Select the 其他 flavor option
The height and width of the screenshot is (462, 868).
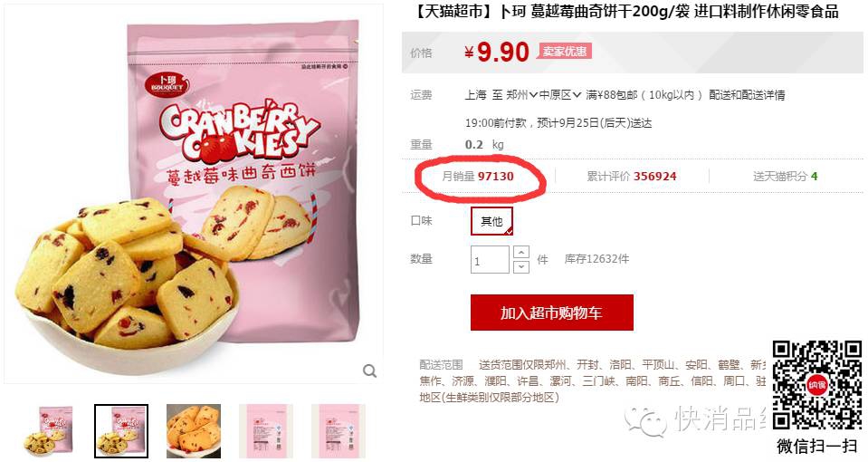coord(491,221)
